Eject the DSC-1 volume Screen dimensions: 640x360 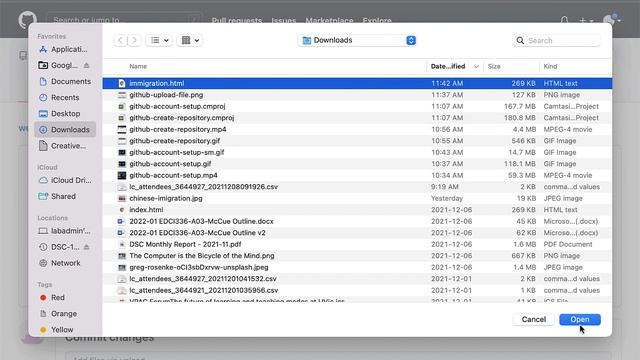pos(87,247)
